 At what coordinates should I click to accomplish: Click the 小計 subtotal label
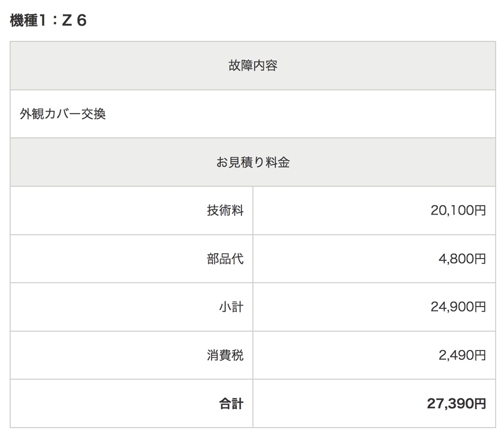pyautogui.click(x=231, y=307)
